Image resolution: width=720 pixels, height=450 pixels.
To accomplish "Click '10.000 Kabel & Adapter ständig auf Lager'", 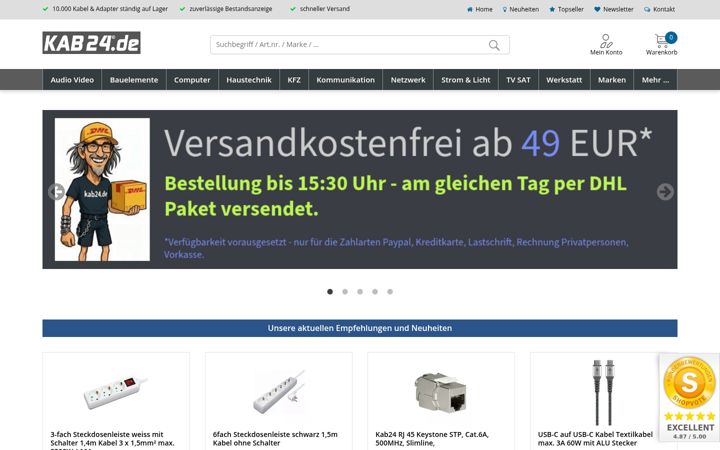I will pos(110,9).
